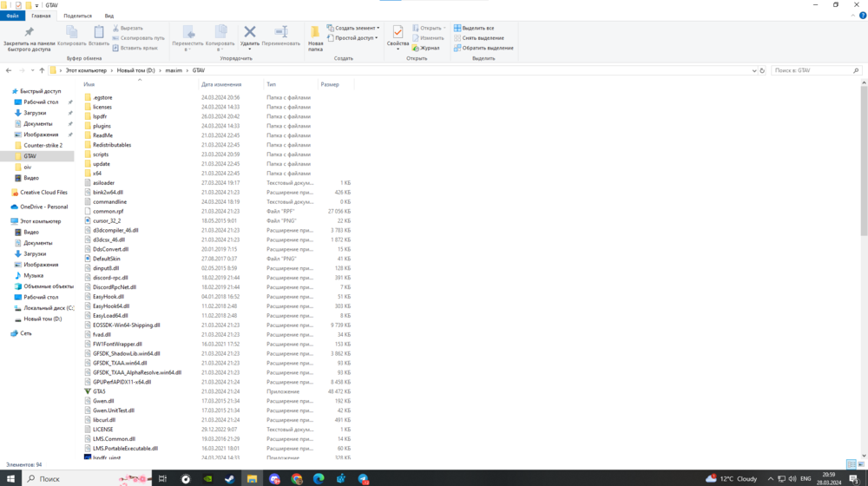Image resolution: width=868 pixels, height=486 pixels.
Task: Click Deselect (Снять выделение)
Action: tap(479, 38)
